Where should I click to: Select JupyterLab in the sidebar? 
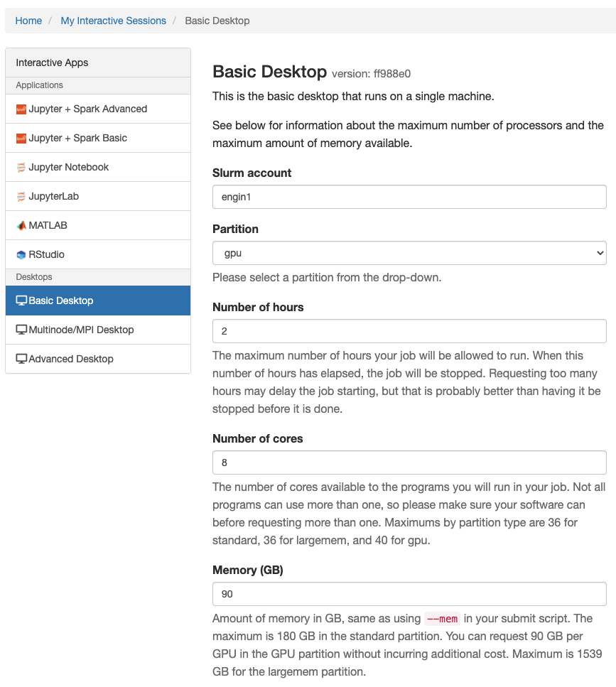click(x=98, y=196)
